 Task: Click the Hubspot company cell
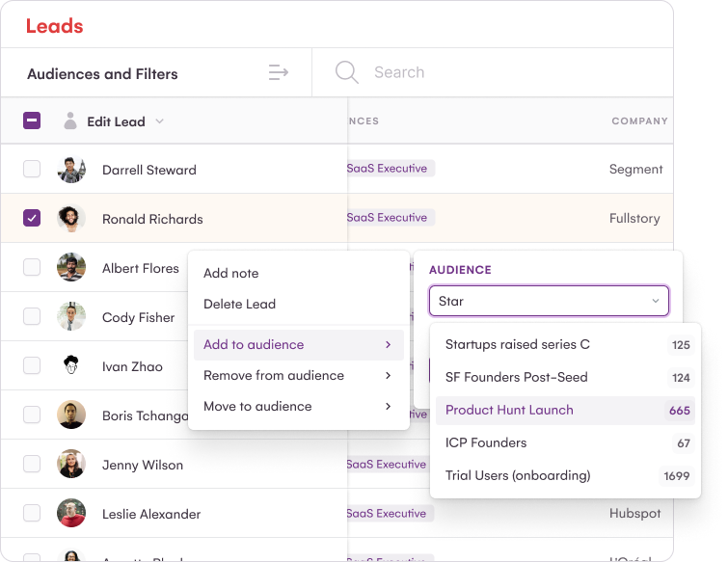pos(634,513)
